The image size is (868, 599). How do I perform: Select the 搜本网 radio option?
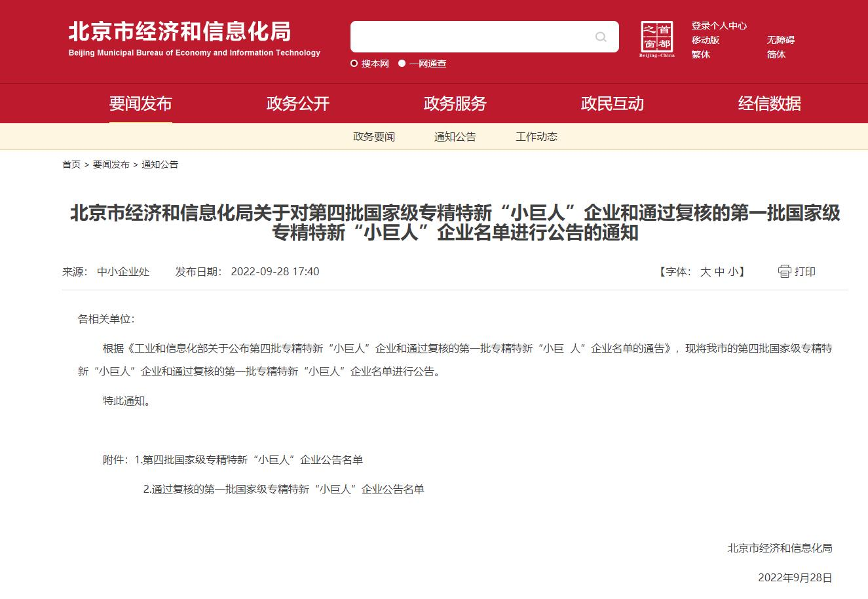[x=354, y=64]
